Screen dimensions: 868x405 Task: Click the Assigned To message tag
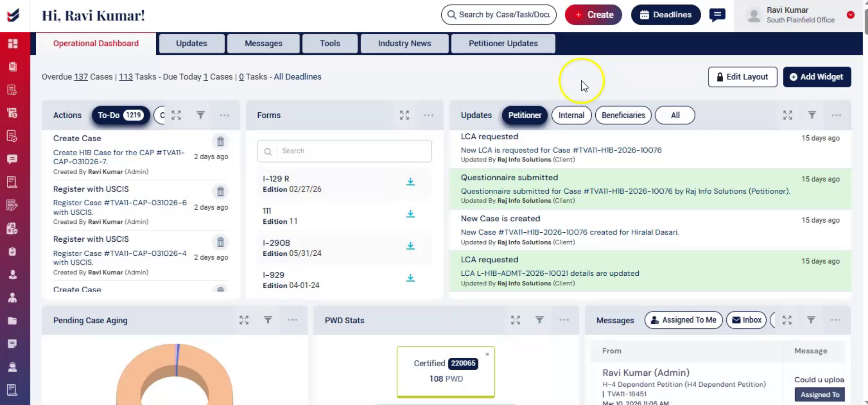pyautogui.click(x=820, y=395)
